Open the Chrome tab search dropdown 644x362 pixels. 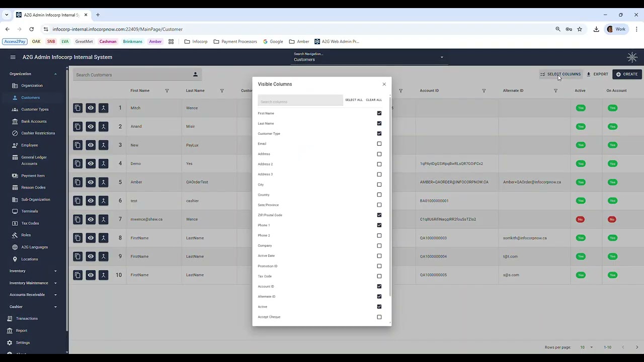[7, 15]
